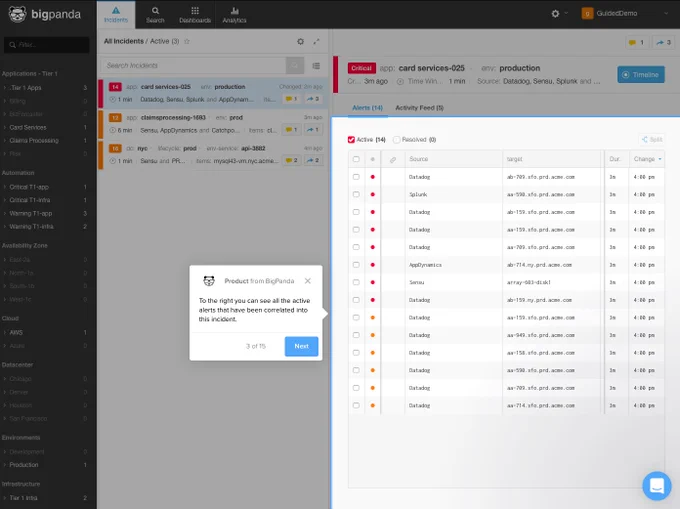Open the incident list view options

pyautogui.click(x=316, y=66)
